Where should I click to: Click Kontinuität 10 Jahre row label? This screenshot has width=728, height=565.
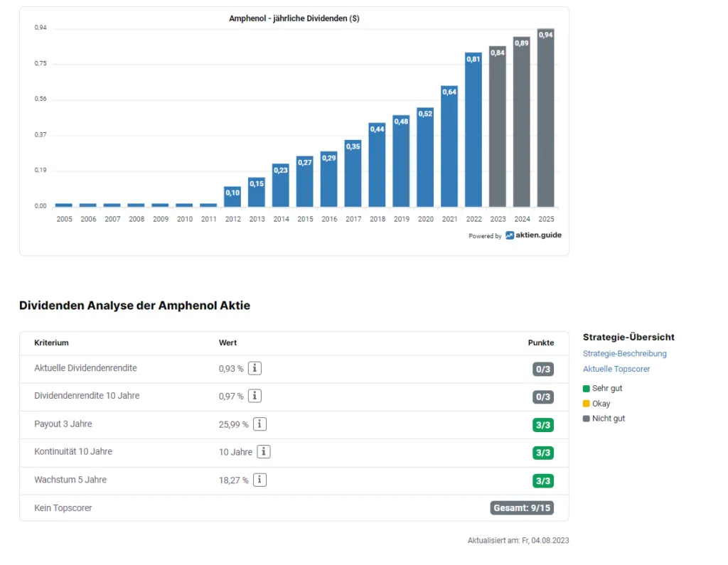tap(73, 452)
